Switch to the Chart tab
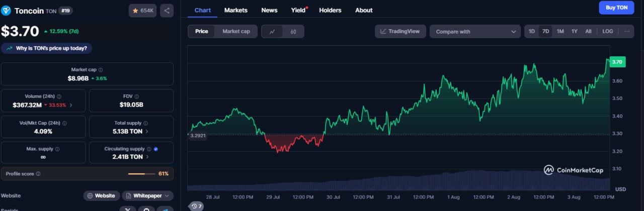This screenshot has height=211, width=644. 203,10
